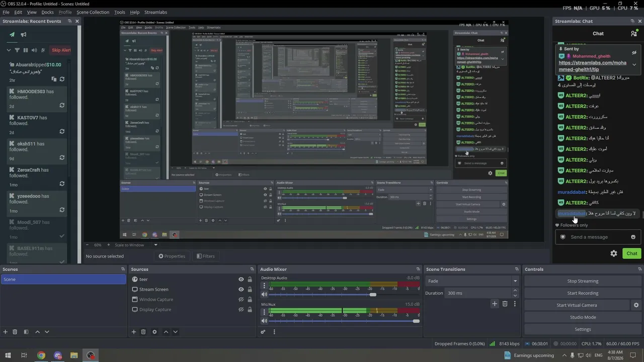Image resolution: width=644 pixels, height=362 pixels.
Task: Replay the HMOODE503 follow alert
Action: 62,106
